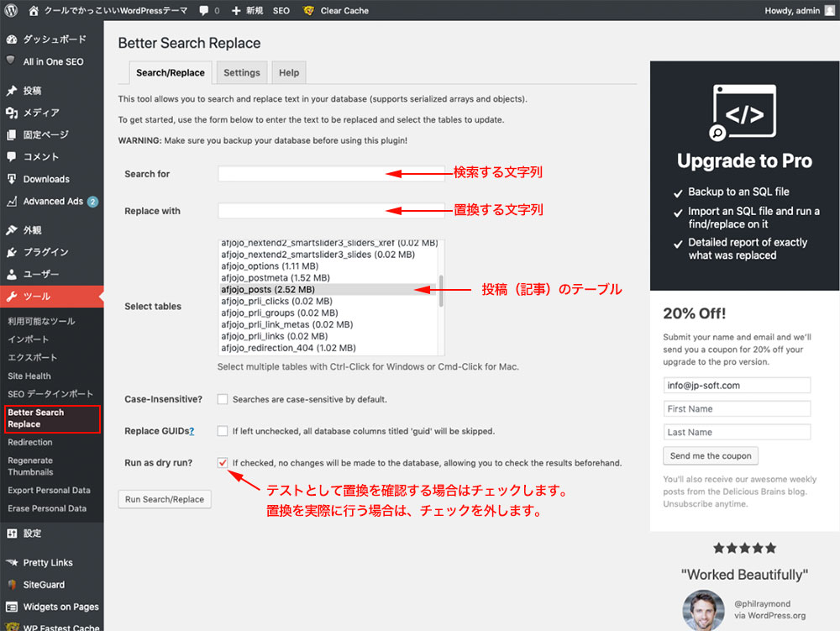This screenshot has height=631, width=840.
Task: Click the Replace GUIDs question mark link
Action: (192, 431)
